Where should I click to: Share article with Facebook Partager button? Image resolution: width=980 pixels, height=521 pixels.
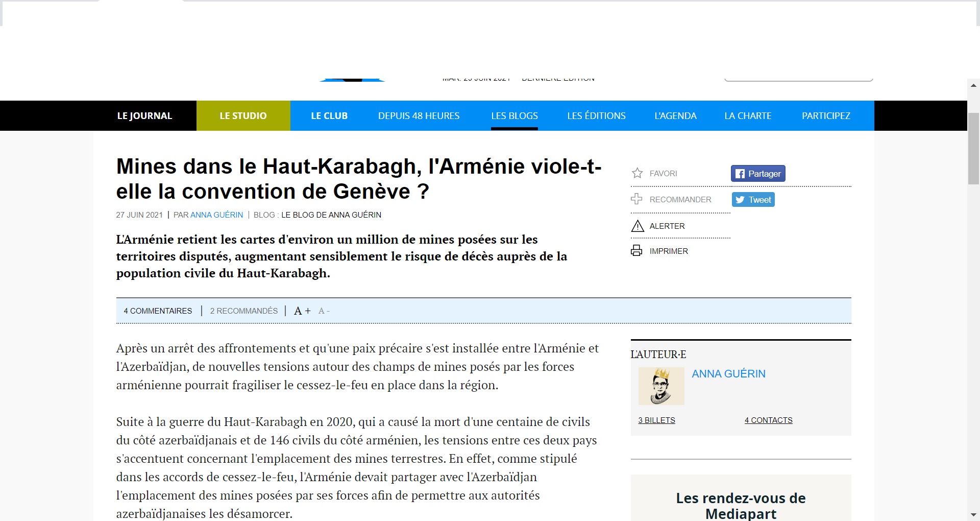tap(758, 174)
